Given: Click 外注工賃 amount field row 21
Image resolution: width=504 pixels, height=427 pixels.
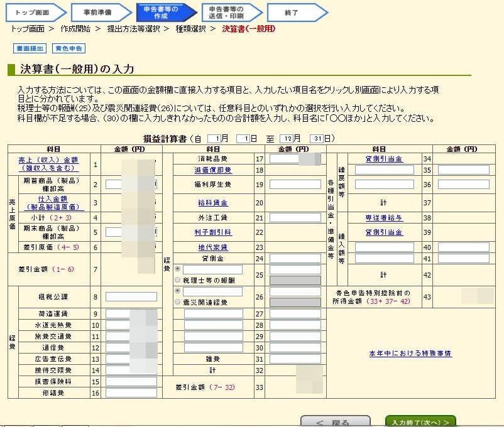Looking at the screenshot, I should (x=295, y=217).
